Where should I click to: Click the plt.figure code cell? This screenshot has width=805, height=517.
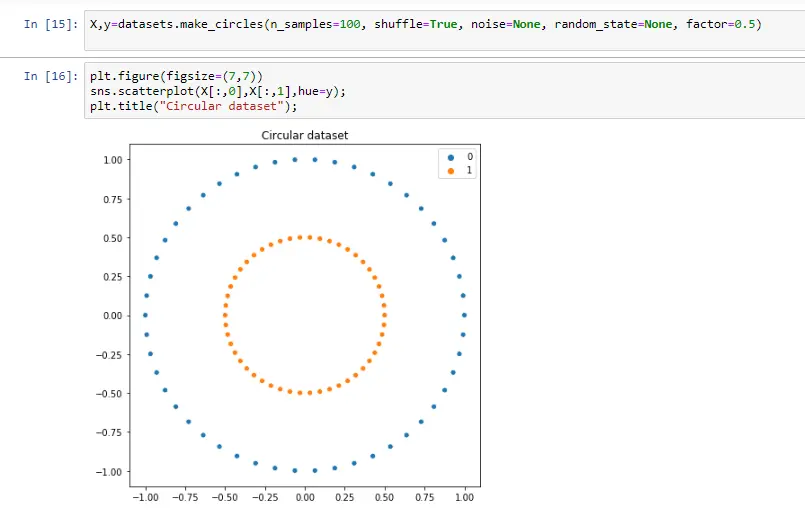pyautogui.click(x=445, y=91)
